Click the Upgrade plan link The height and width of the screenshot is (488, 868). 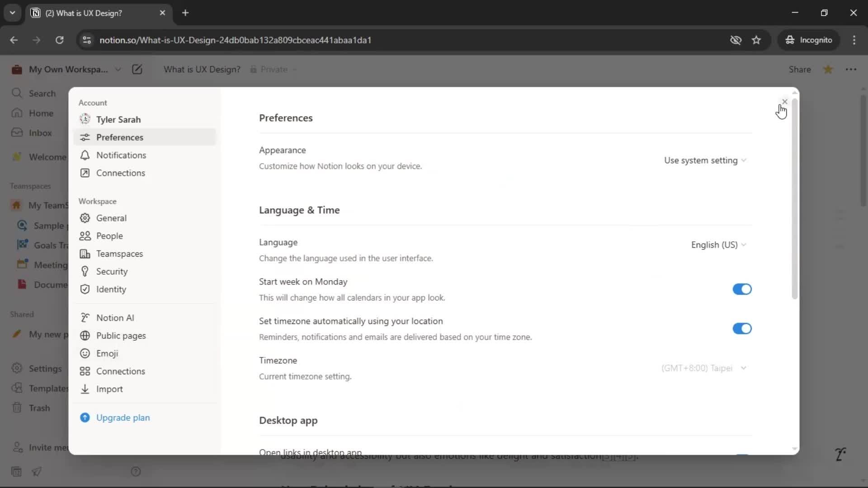pyautogui.click(x=123, y=418)
